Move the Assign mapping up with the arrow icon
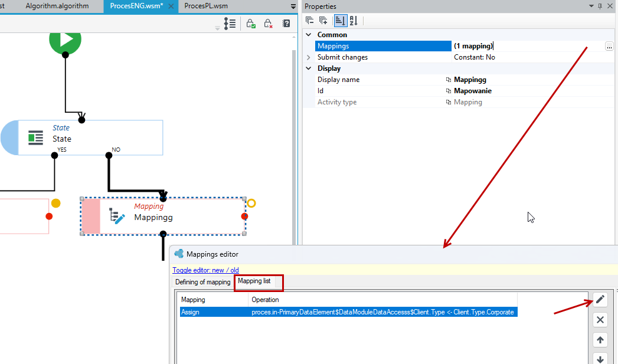This screenshot has height=364, width=618. pos(600,340)
